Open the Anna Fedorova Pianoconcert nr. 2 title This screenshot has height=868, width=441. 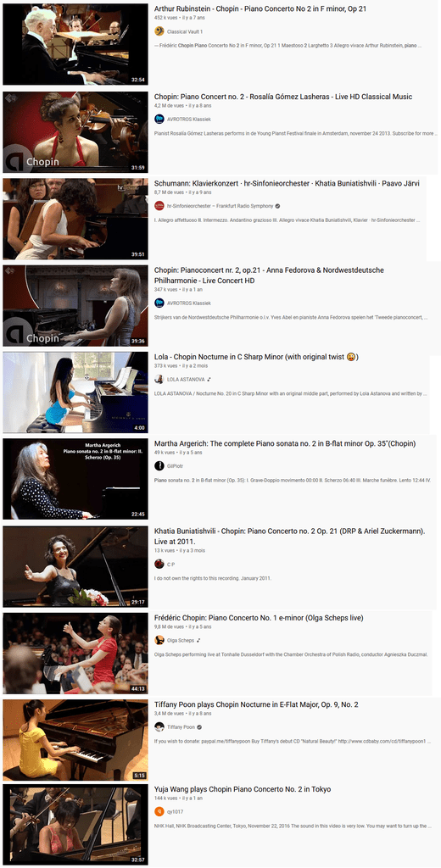point(269,275)
